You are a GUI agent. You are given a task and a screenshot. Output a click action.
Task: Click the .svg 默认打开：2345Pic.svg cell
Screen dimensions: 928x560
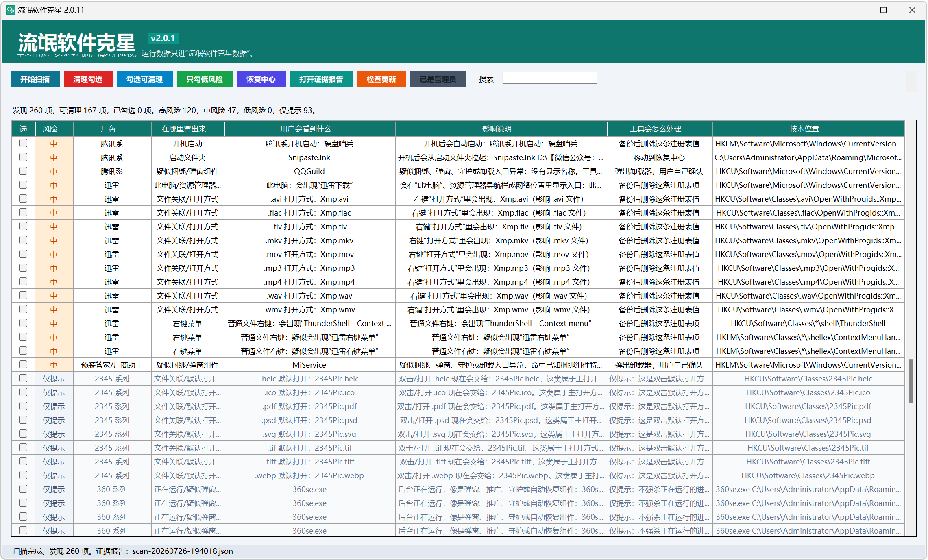tap(309, 434)
